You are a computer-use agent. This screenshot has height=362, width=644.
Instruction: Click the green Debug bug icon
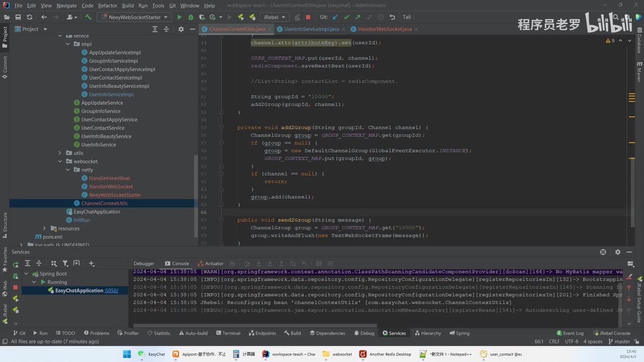click(x=190, y=17)
